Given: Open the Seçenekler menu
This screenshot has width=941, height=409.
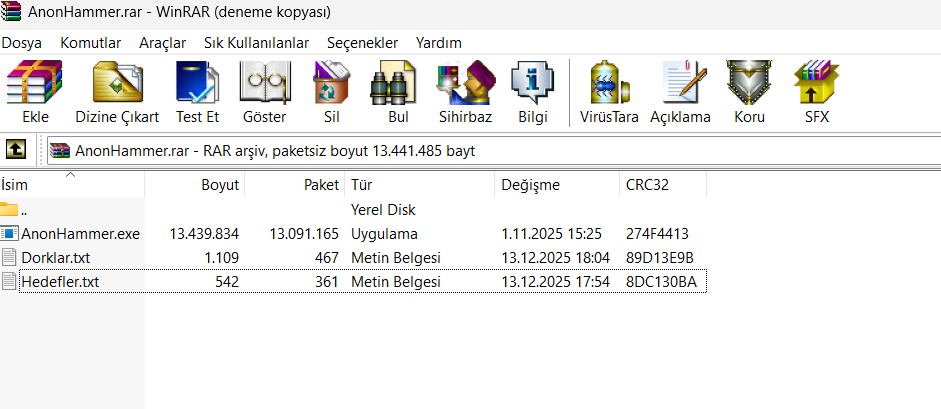Looking at the screenshot, I should click(x=362, y=43).
